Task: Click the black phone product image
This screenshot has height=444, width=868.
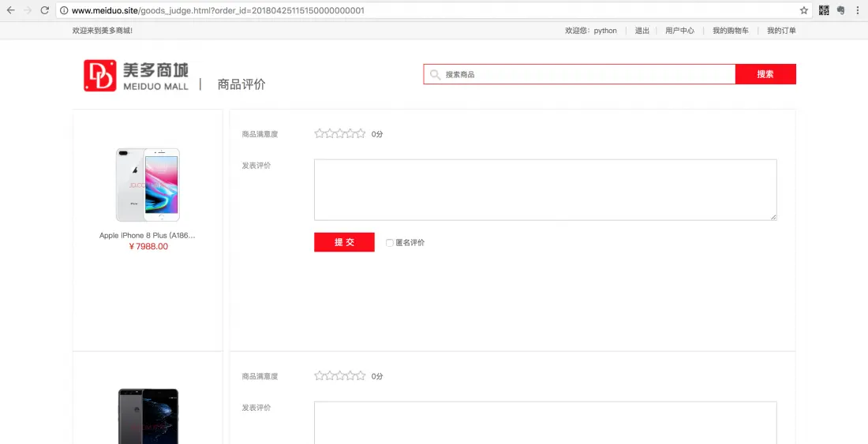Action: pyautogui.click(x=148, y=416)
